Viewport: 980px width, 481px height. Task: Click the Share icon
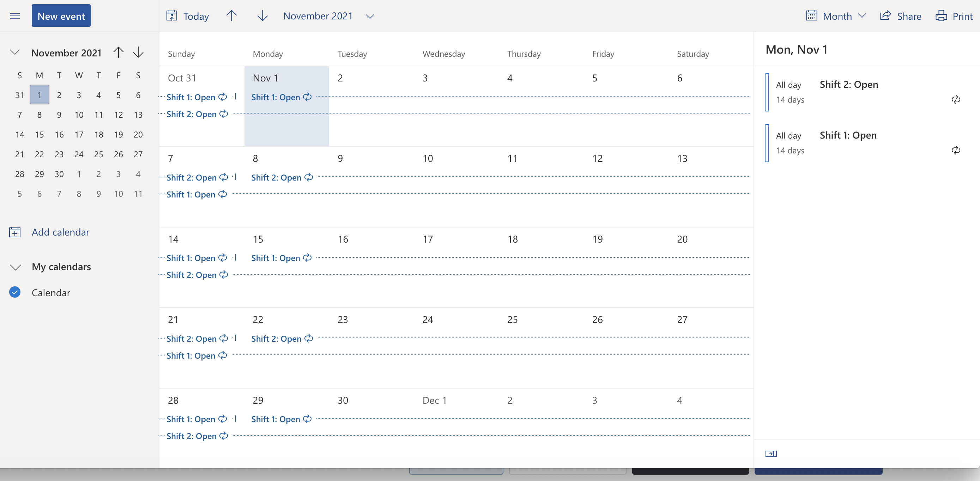[x=886, y=16]
